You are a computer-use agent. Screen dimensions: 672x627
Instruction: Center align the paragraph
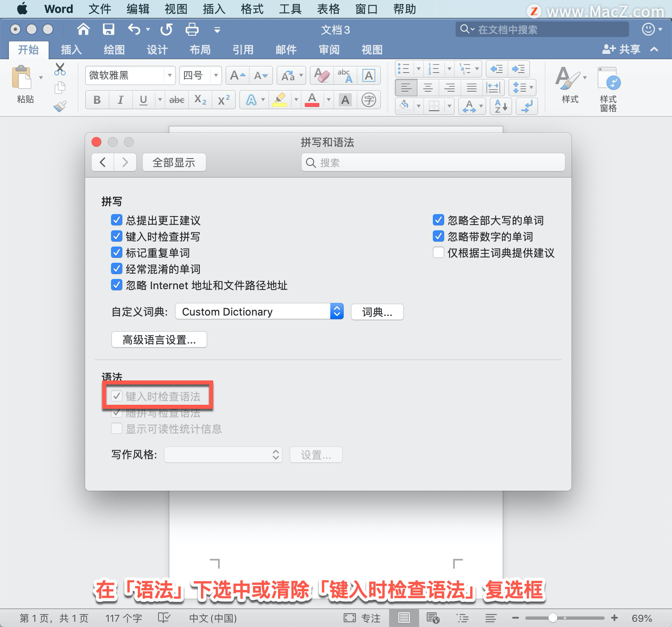[428, 88]
